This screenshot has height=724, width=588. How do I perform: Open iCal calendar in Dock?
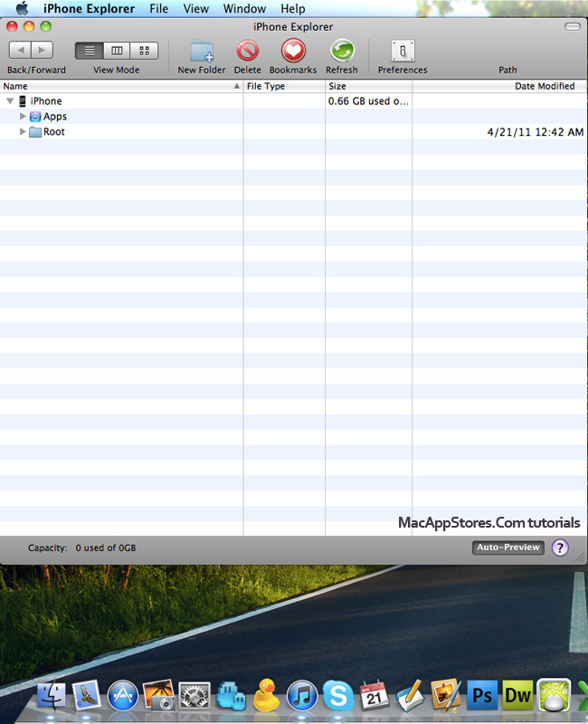(x=375, y=695)
